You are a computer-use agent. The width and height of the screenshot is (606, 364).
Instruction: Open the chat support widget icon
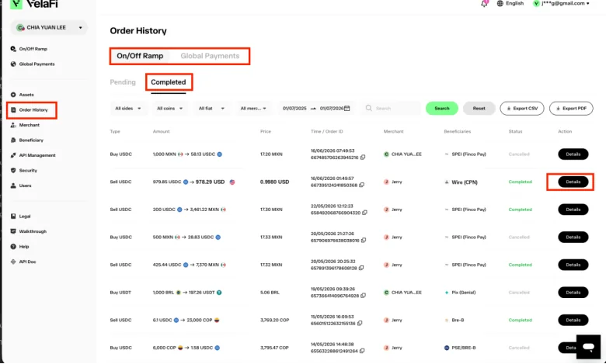click(588, 347)
